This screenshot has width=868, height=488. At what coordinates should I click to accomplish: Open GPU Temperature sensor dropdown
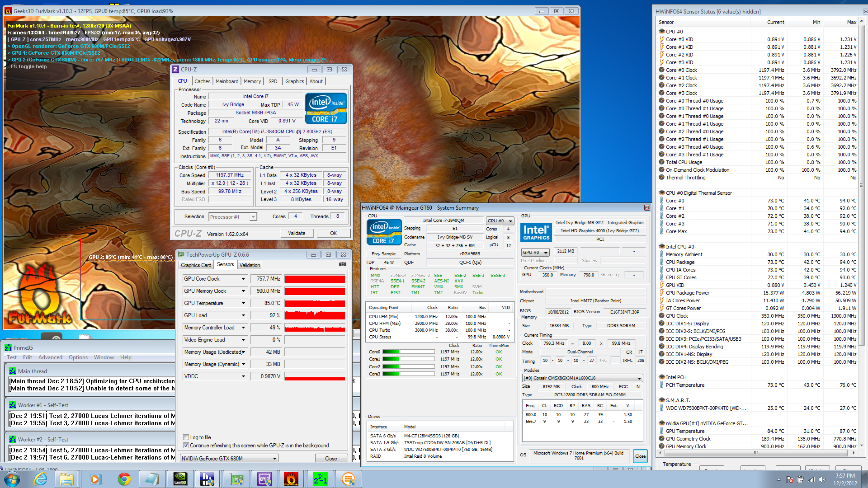pyautogui.click(x=243, y=303)
